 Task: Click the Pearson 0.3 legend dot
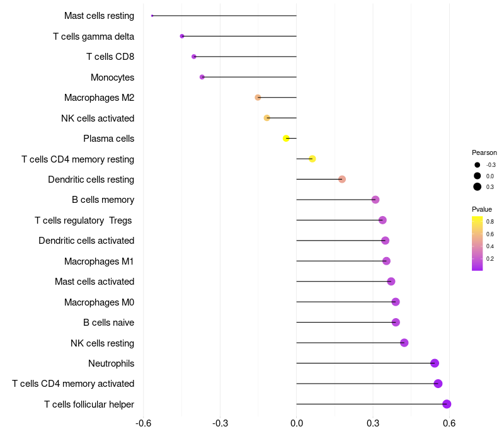[x=478, y=186]
